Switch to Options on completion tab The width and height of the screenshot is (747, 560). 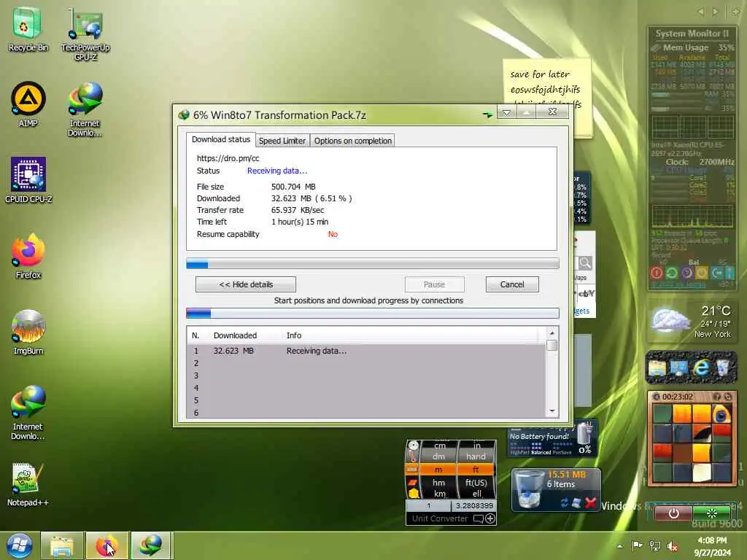click(x=352, y=141)
